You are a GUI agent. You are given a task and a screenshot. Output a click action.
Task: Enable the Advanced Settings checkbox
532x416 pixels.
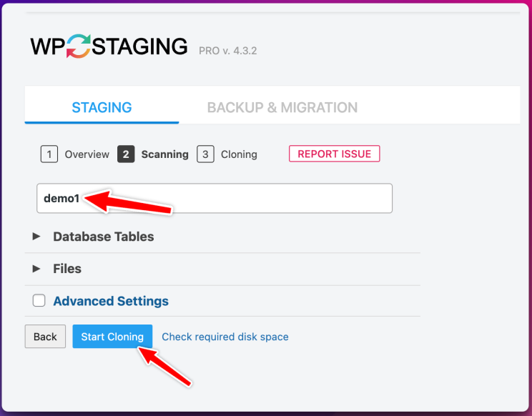39,300
